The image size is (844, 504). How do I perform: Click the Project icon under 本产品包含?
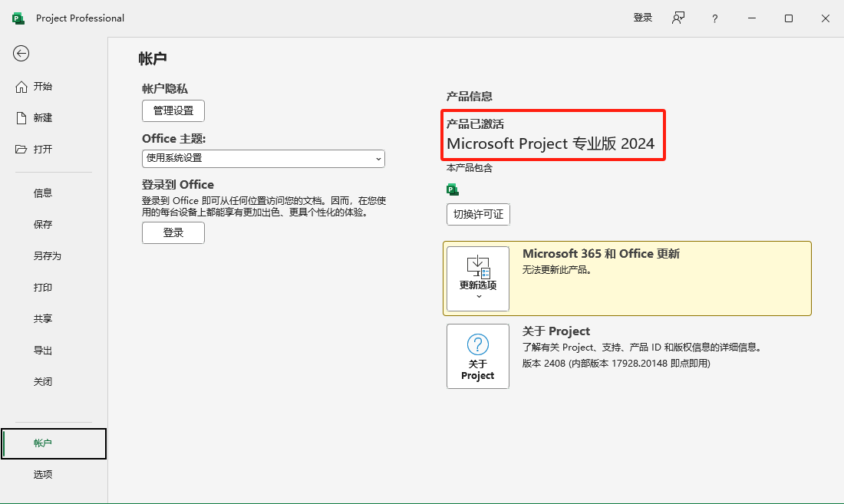(x=453, y=189)
